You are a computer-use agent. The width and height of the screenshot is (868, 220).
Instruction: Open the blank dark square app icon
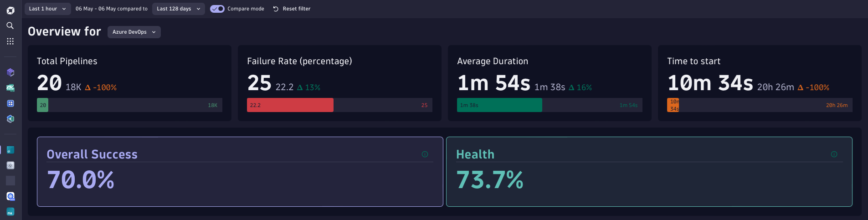click(x=10, y=181)
